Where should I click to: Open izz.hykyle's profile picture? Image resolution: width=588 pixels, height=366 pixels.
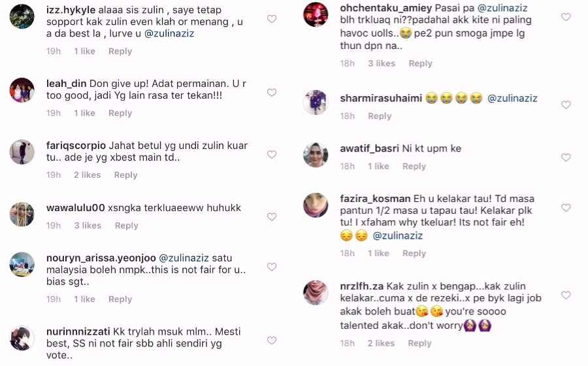pyautogui.click(x=22, y=16)
